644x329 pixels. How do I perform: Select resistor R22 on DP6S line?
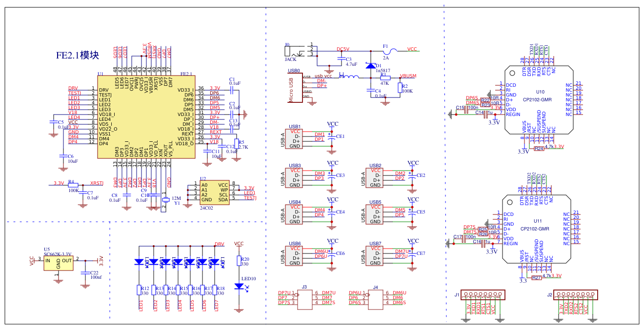[485, 100]
